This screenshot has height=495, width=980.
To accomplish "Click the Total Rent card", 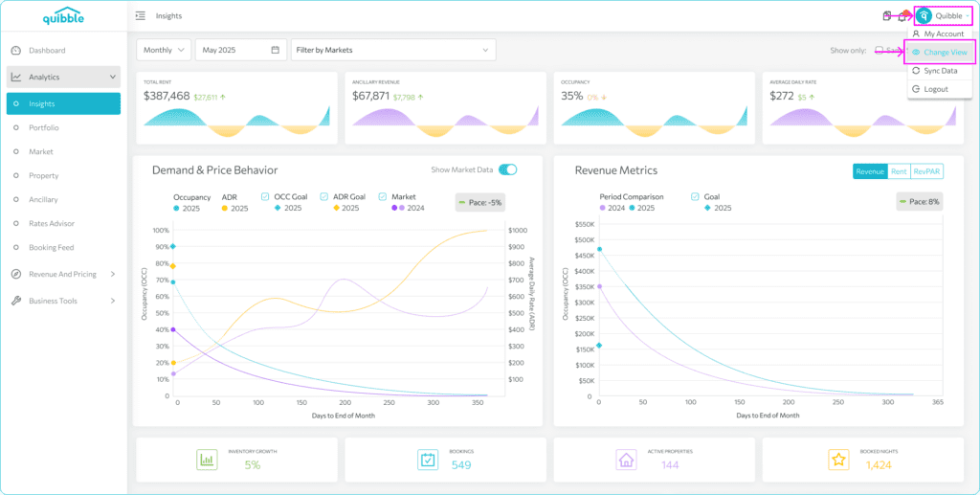I will (x=237, y=108).
